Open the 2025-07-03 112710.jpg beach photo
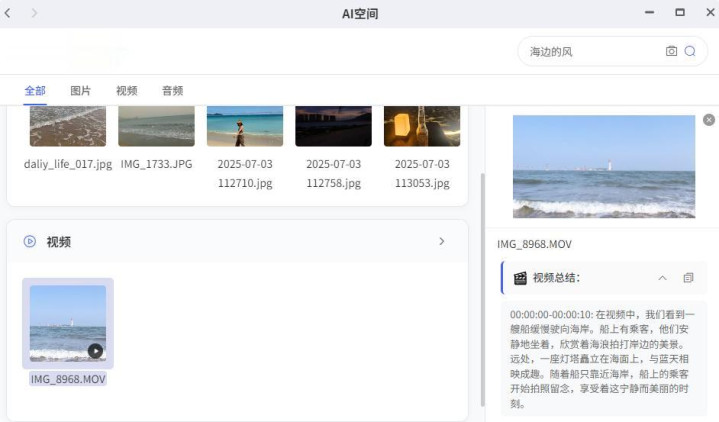Image resolution: width=719 pixels, height=422 pixels. pyautogui.click(x=245, y=126)
